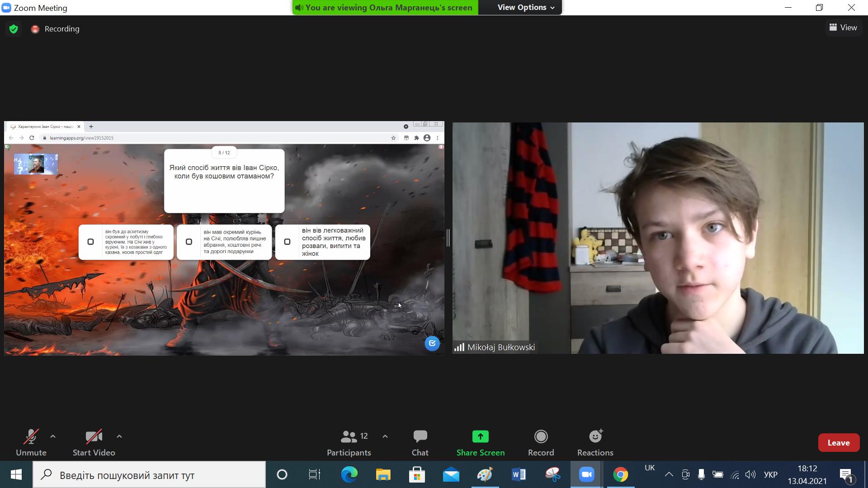Open Mail app from taskbar
Image resolution: width=868 pixels, height=488 pixels.
click(451, 474)
